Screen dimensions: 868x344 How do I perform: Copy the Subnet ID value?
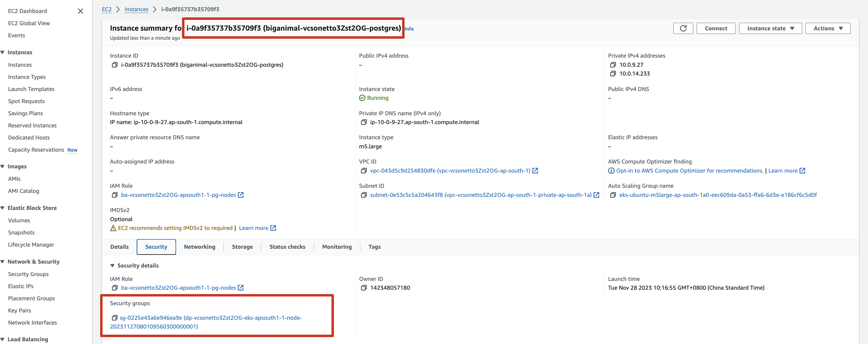[x=364, y=195]
